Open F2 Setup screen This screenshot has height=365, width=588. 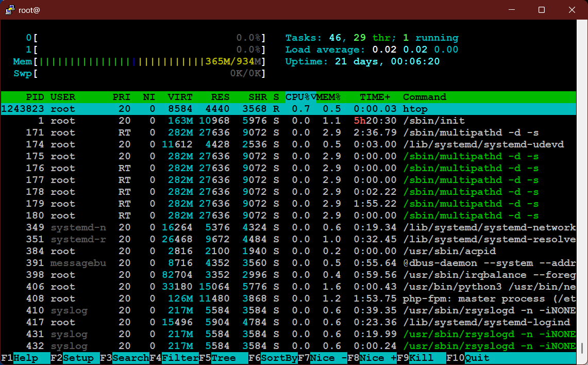click(75, 358)
